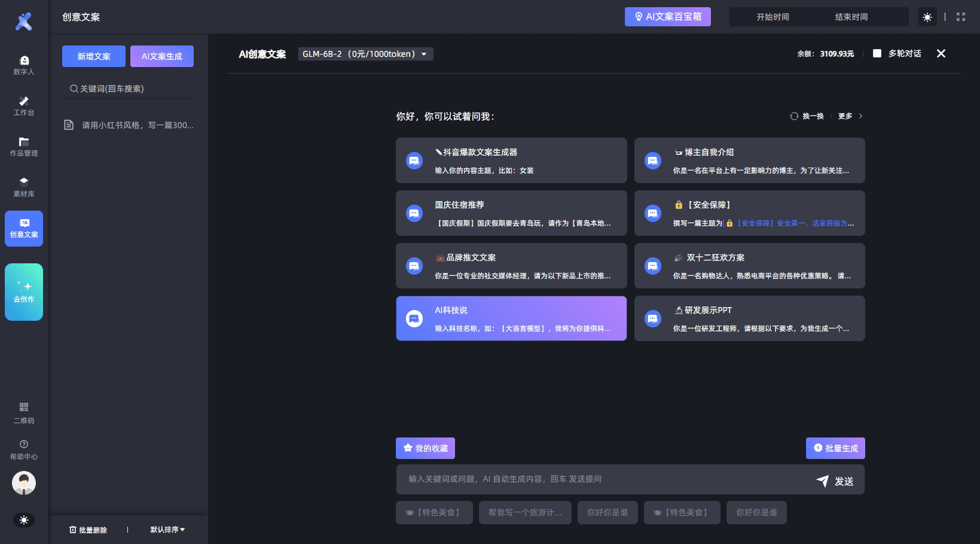Click the fullscreen icon at top right

coord(961,17)
